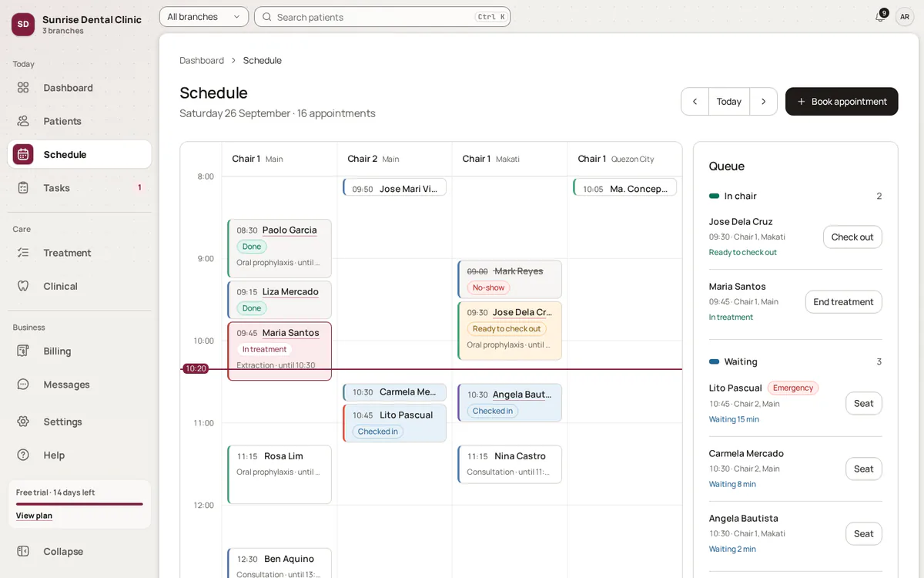
Task: Go to next day arrow
Action: pyautogui.click(x=763, y=102)
